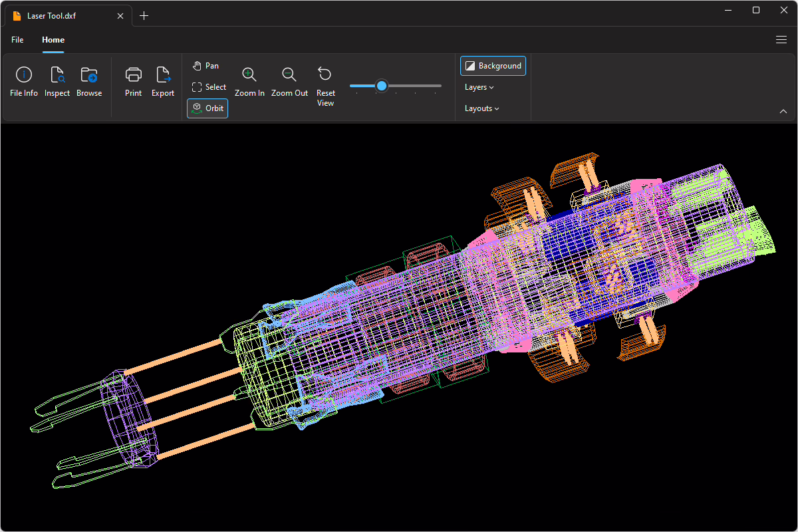Close the Laser Tool.dxf tab
The image size is (798, 532).
(x=120, y=16)
